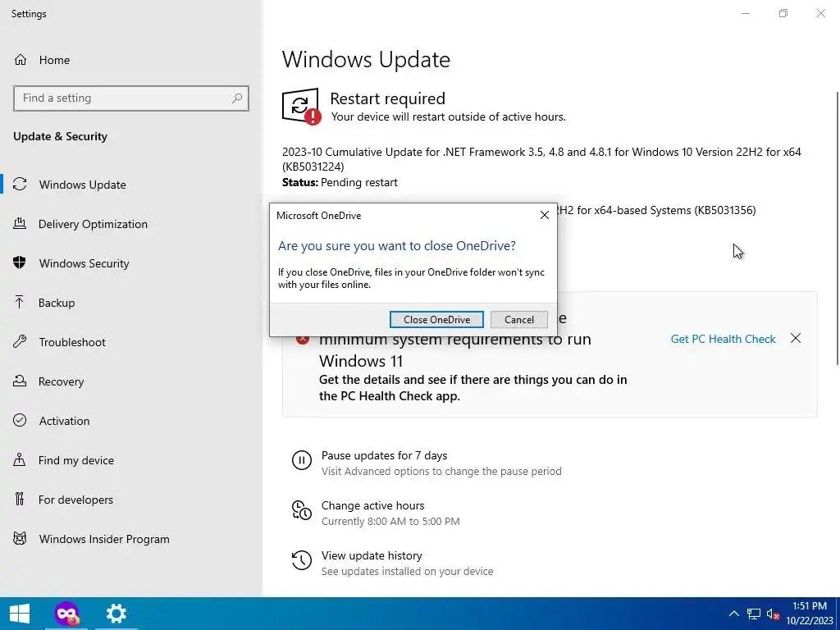Select Windows Update in sidebar
Screen dimensions: 840x630
131,185
